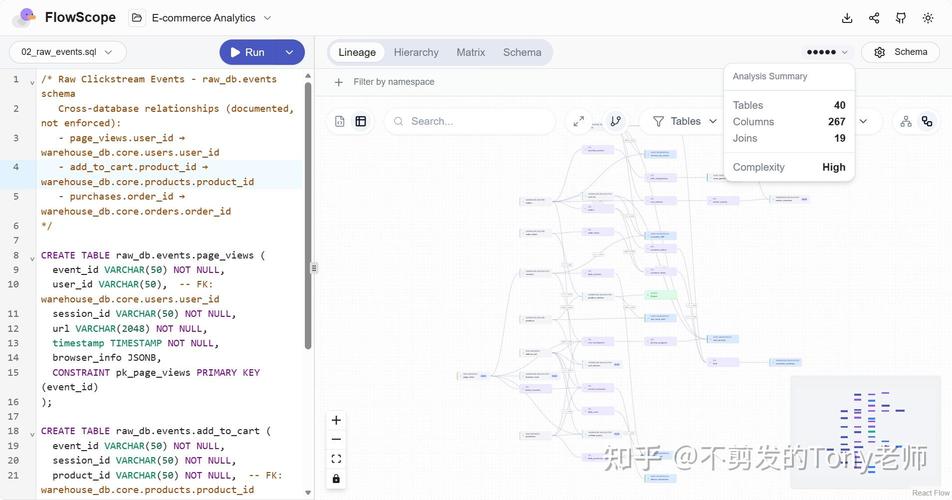Zoom in with the plus control
This screenshot has height=500, width=952.
[x=336, y=420]
